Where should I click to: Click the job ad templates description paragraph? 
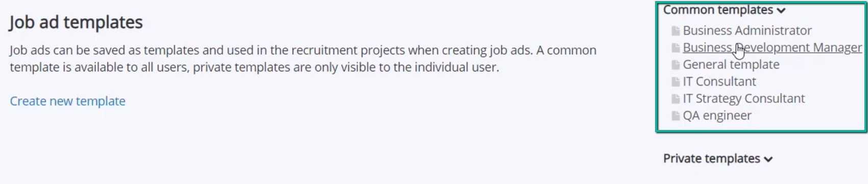[303, 59]
